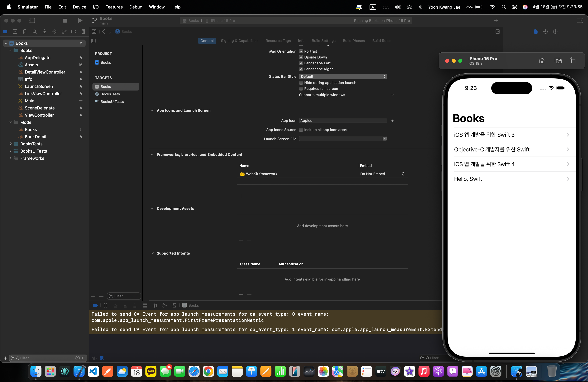The height and width of the screenshot is (382, 588).
Task: Open the Breakpoint navigator icon
Action: [74, 32]
